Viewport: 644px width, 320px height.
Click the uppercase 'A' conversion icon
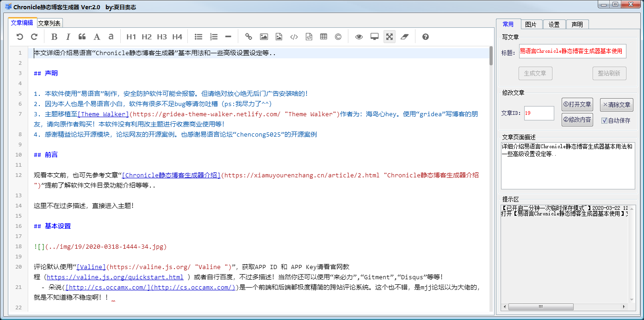[97, 37]
